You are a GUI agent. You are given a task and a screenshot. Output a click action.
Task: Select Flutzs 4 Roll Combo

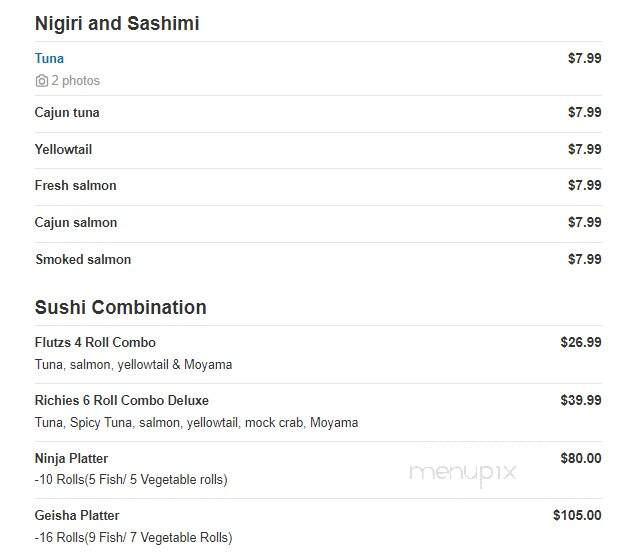95,342
